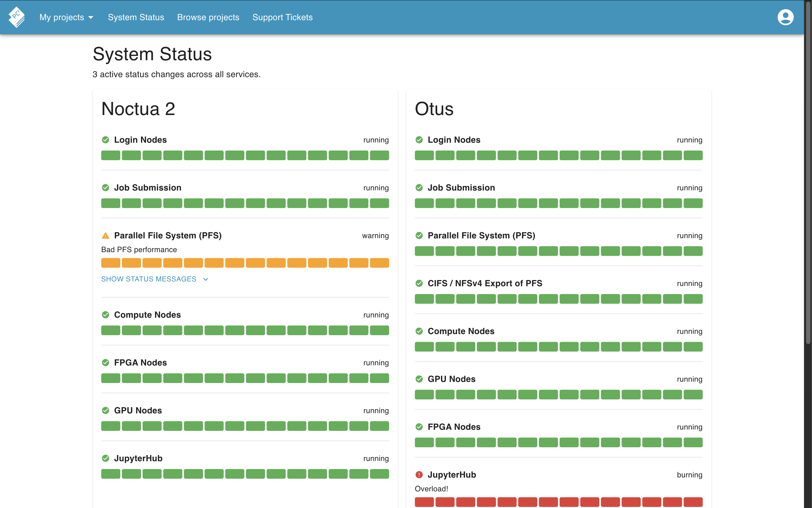This screenshot has height=508, width=812.
Task: Click first orange status bar of Noctua 2 PFS
Action: pyautogui.click(x=111, y=263)
